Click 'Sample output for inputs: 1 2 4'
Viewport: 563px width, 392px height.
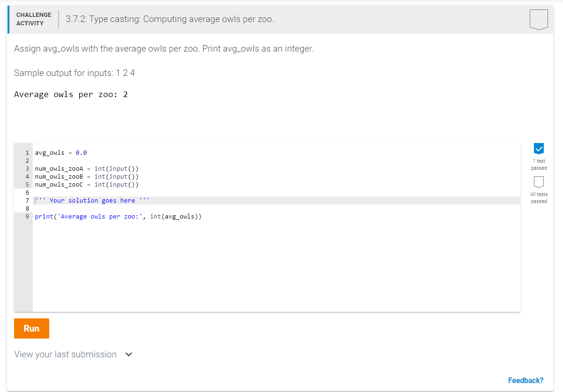coord(75,73)
